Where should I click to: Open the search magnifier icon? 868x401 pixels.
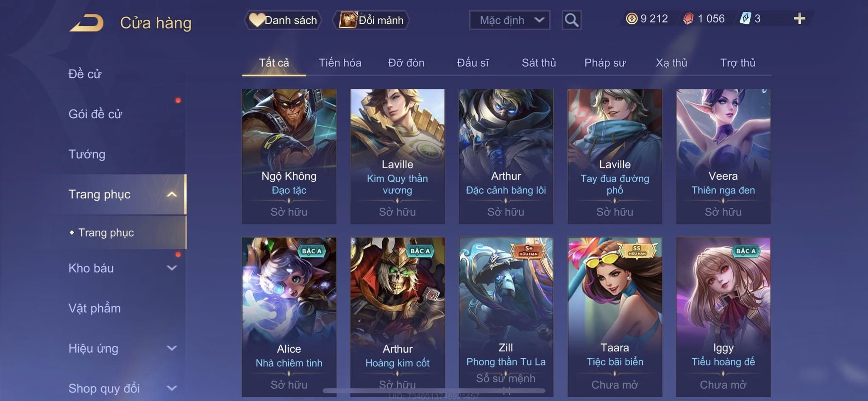tap(571, 20)
